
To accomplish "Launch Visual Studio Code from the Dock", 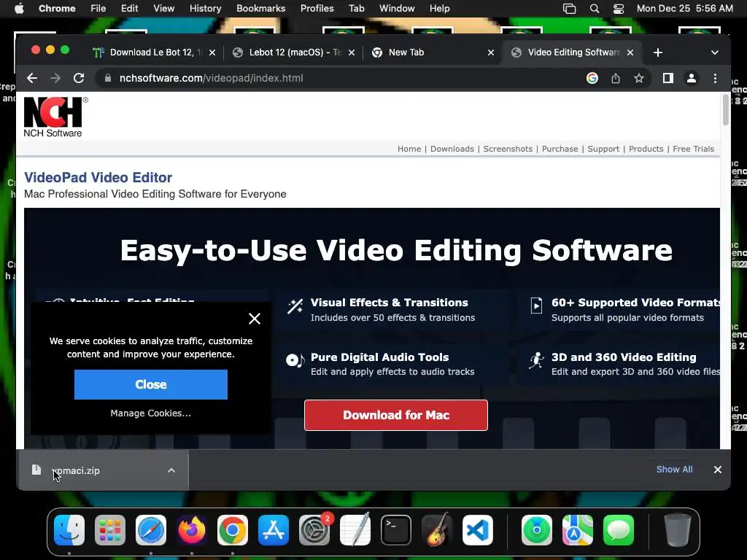I will (477, 529).
